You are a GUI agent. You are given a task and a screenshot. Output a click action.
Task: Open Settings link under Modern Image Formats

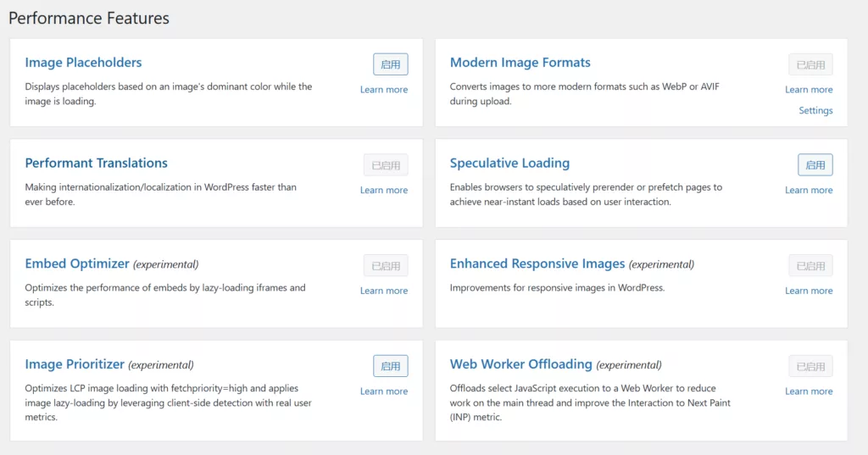tap(815, 111)
